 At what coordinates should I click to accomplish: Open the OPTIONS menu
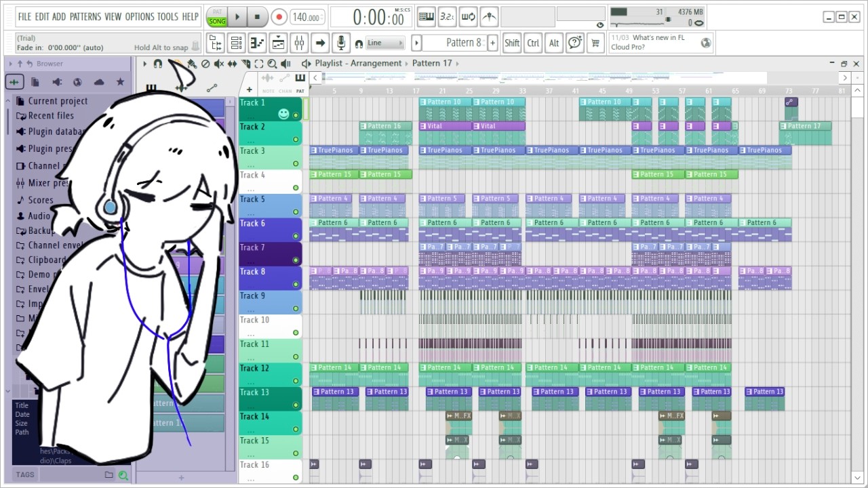click(x=140, y=17)
